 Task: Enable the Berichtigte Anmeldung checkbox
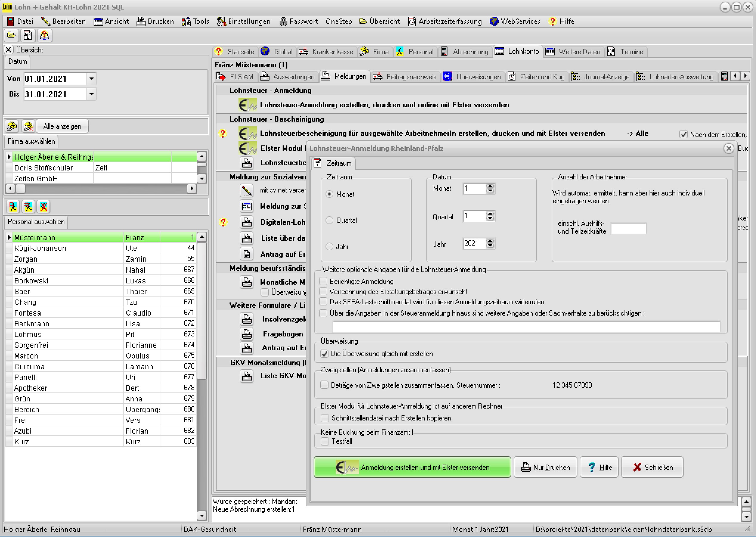323,281
